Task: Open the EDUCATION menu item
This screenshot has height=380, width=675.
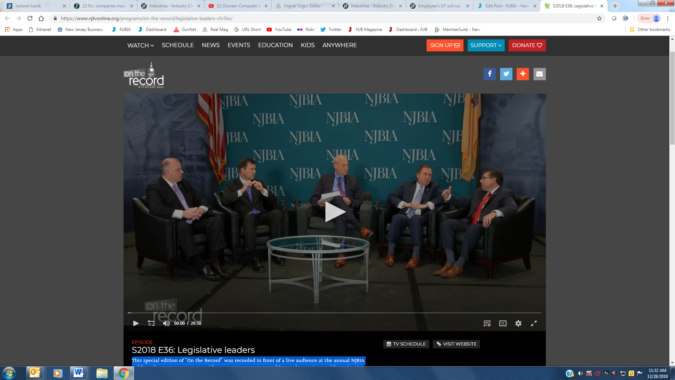Action: click(276, 45)
